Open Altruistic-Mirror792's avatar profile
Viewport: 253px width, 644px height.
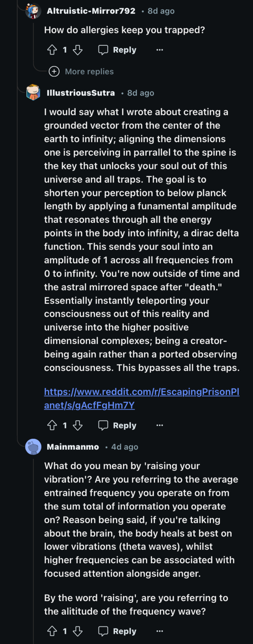(33, 11)
